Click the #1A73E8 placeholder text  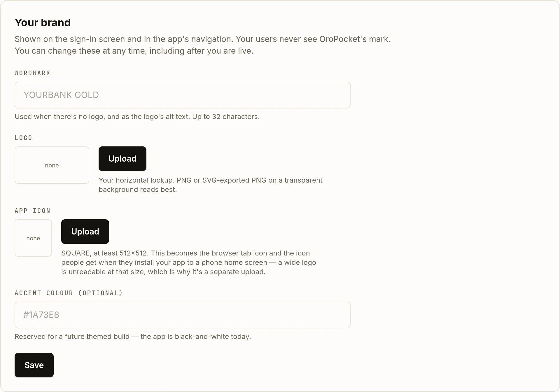(41, 315)
